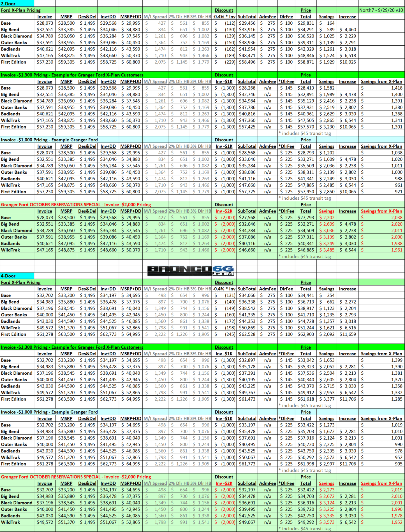Click the Total cell showing $61,618
The height and width of the screenshot is (532, 405).
[x=306, y=399]
